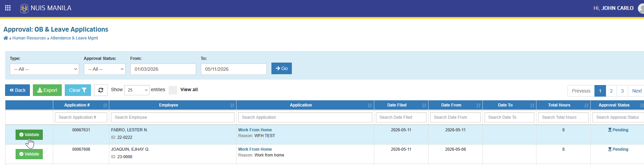Validate JOAQUIN, EJHAY Q. application
644x165 pixels.
tap(29, 154)
